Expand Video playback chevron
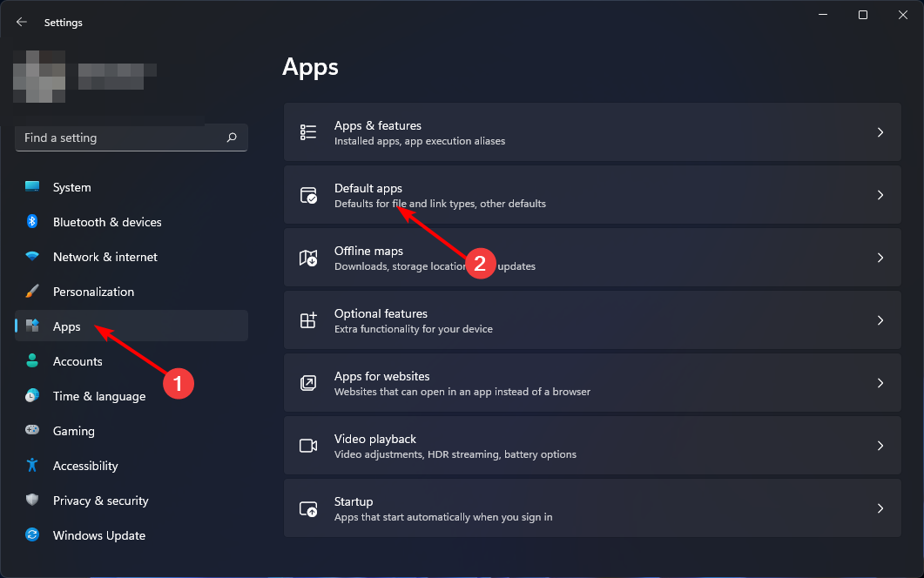This screenshot has height=578, width=924. (x=880, y=446)
